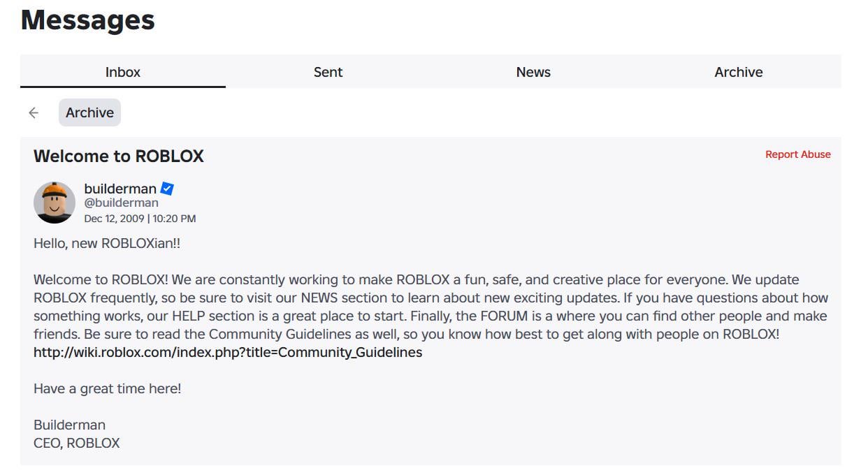Click the builderman display name
Viewport: 868px width, 475px height.
coord(120,189)
